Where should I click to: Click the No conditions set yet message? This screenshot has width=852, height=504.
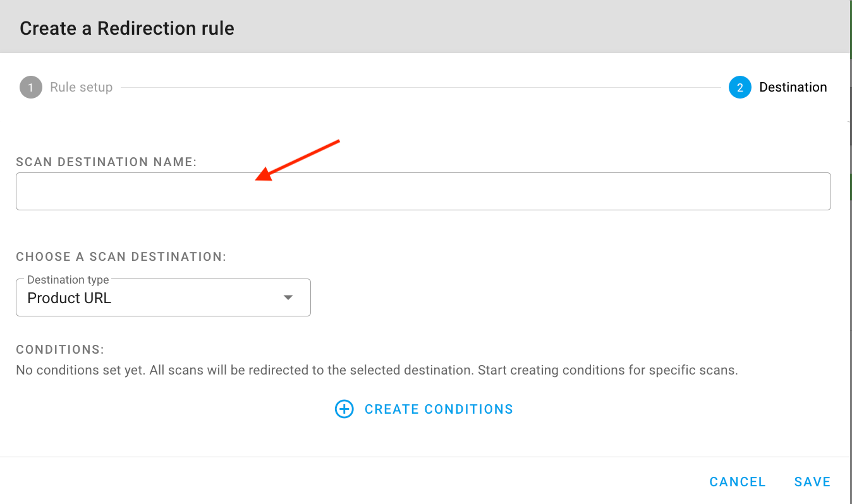pos(377,370)
